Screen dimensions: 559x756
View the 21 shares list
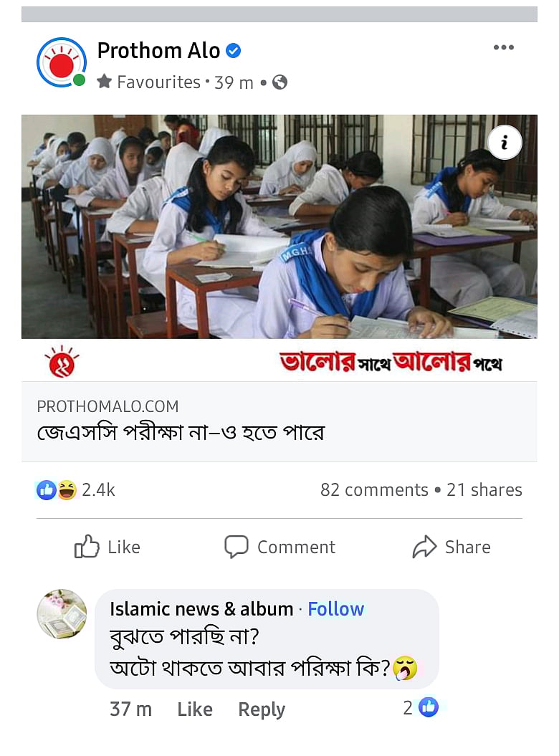(x=484, y=490)
